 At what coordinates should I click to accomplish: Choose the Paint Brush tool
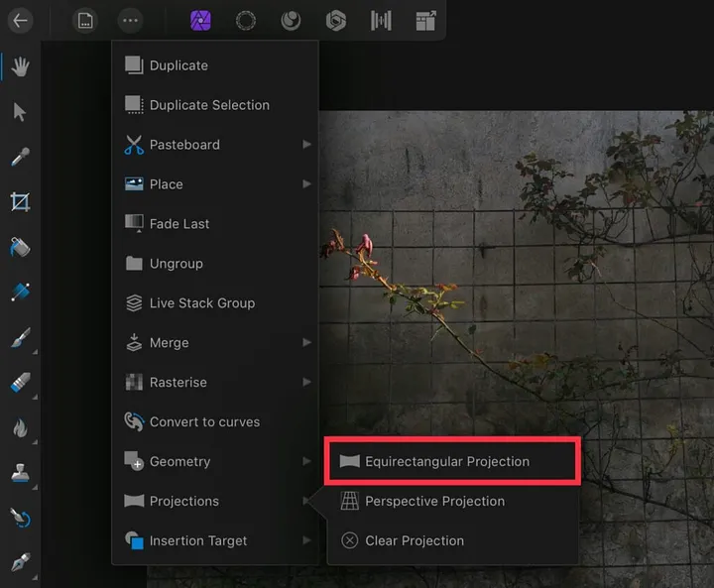pyautogui.click(x=20, y=338)
